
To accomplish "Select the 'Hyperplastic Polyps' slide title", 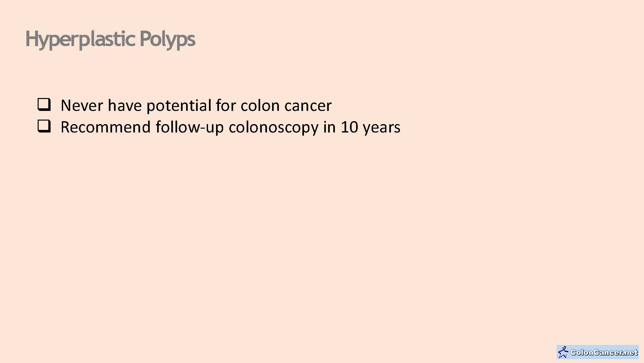I will [110, 39].
